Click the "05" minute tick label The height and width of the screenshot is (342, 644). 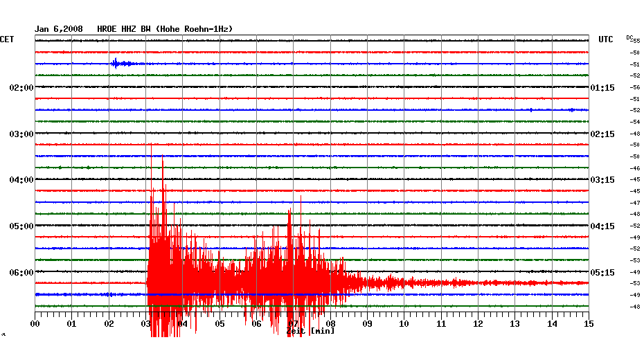(x=220, y=324)
